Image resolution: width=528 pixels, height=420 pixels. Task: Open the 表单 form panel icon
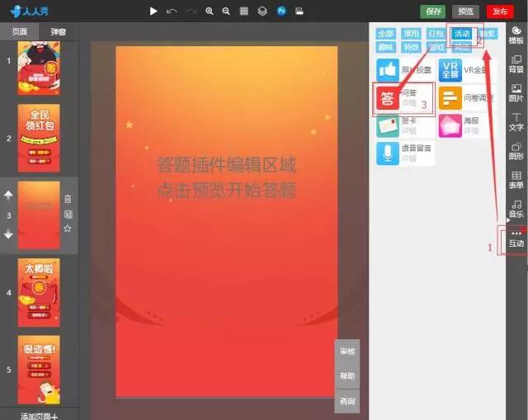pos(516,180)
